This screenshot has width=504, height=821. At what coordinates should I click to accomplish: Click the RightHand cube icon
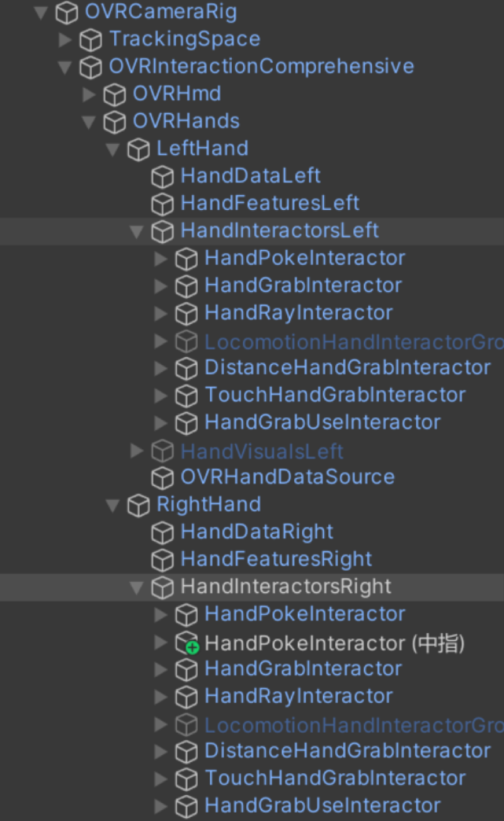pyautogui.click(x=139, y=505)
